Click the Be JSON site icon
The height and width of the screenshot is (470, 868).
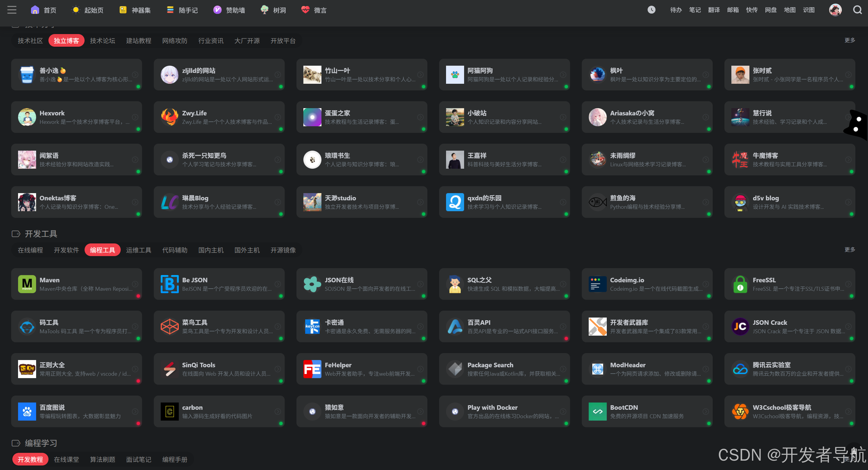169,284
